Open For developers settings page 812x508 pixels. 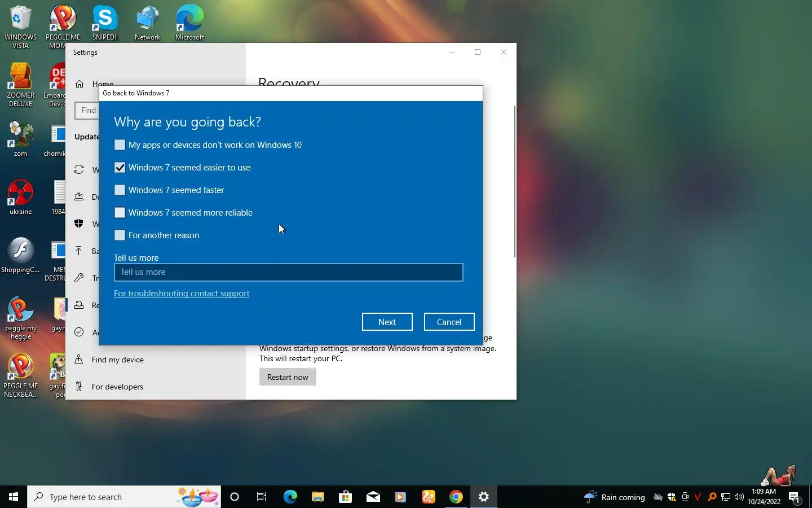pos(117,387)
